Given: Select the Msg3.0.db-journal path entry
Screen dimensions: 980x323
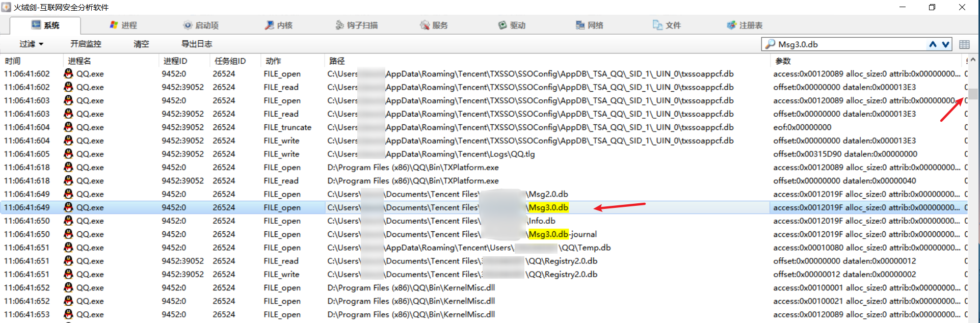Looking at the screenshot, I should coord(462,234).
